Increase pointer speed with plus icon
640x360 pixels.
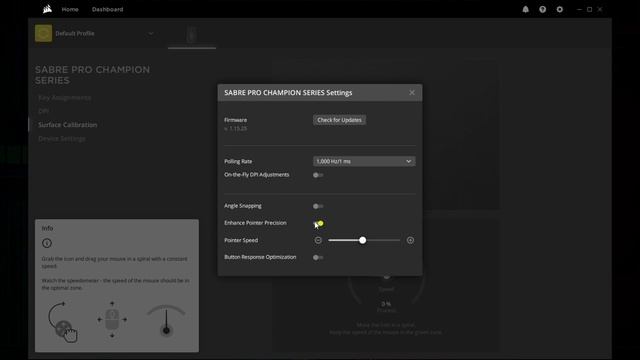410,240
